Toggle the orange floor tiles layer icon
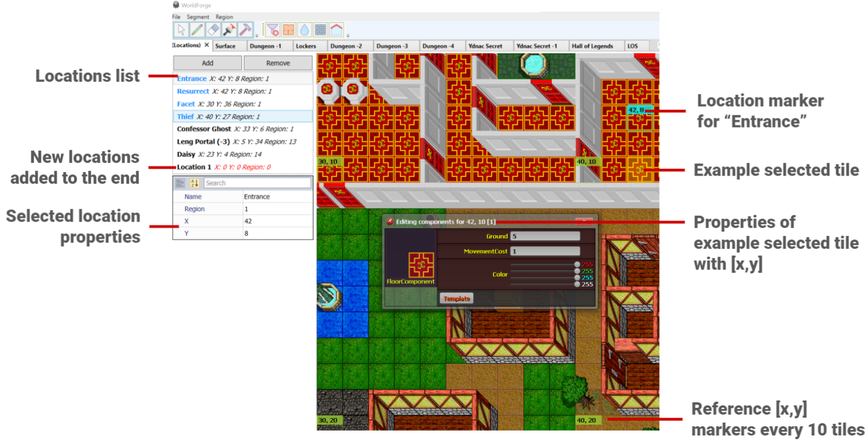The height and width of the screenshot is (441, 868). click(x=288, y=30)
